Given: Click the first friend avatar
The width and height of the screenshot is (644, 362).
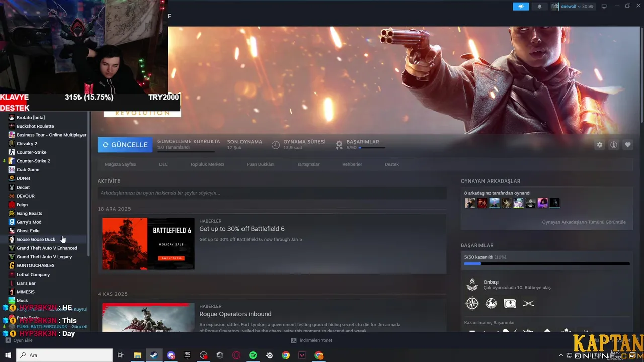Looking at the screenshot, I should [x=470, y=203].
